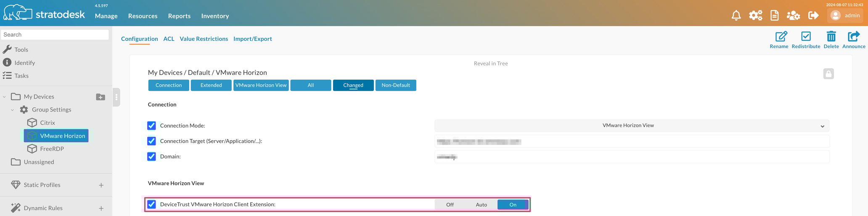
Task: Click the Non-Default filter button
Action: pyautogui.click(x=395, y=85)
